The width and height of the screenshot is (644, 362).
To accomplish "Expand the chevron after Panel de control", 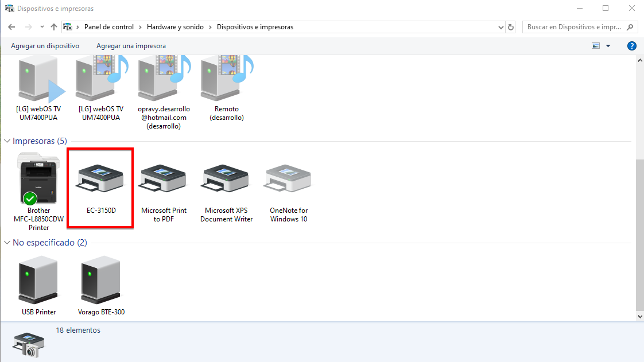I will tap(140, 27).
